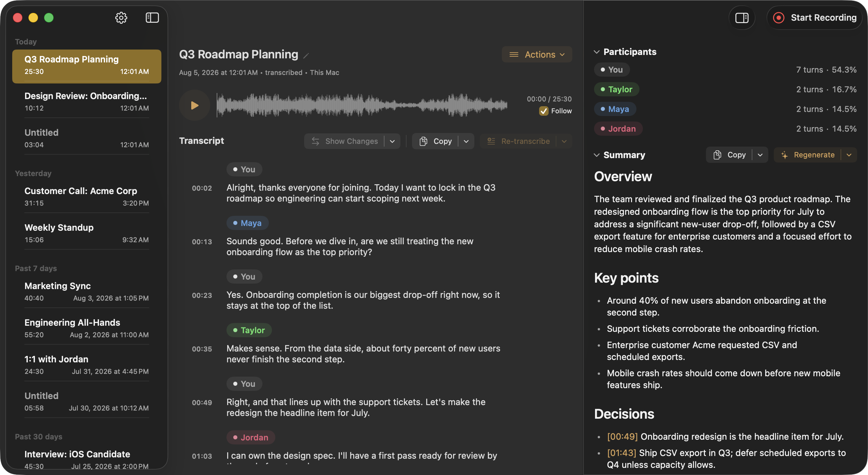Open the transcript Copy options arrow

[x=466, y=141]
